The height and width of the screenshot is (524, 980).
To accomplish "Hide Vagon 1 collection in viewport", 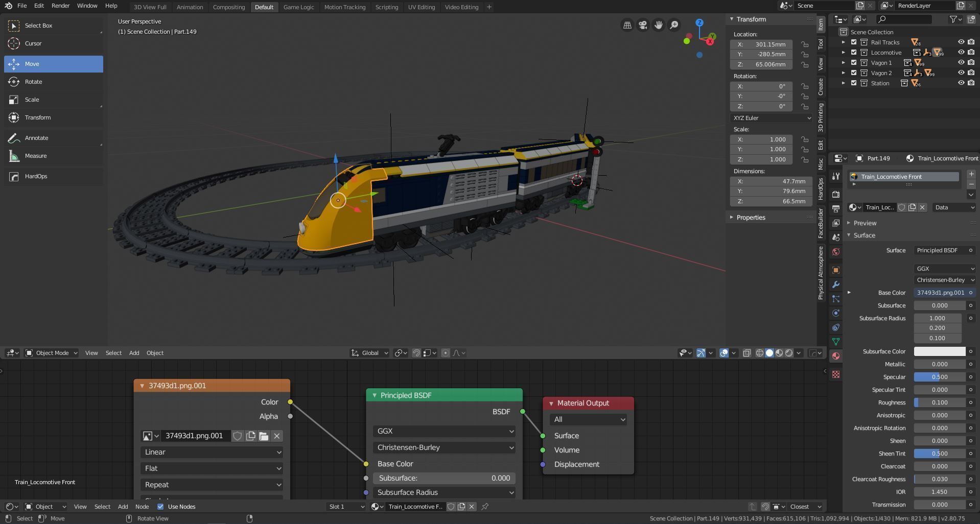I will pos(961,63).
